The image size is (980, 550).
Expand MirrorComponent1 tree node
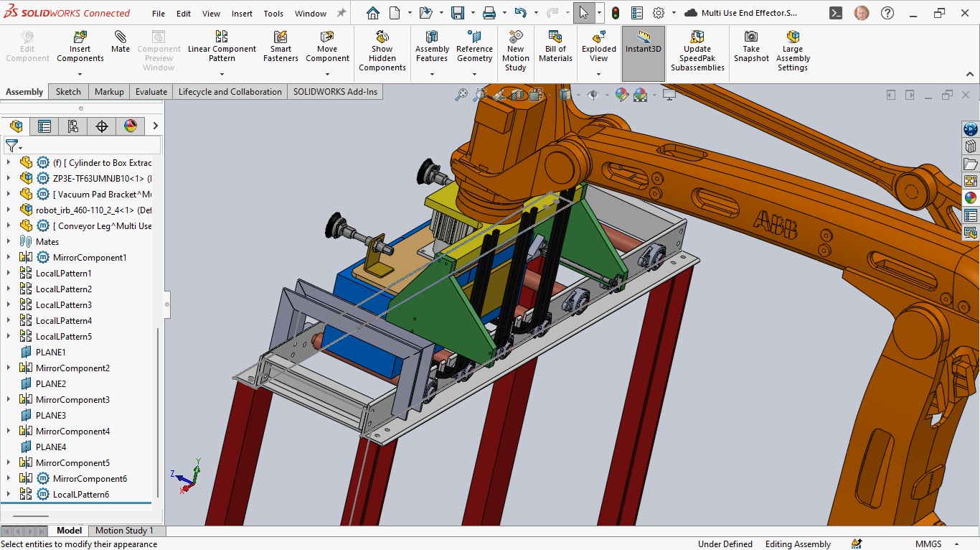[x=9, y=258]
